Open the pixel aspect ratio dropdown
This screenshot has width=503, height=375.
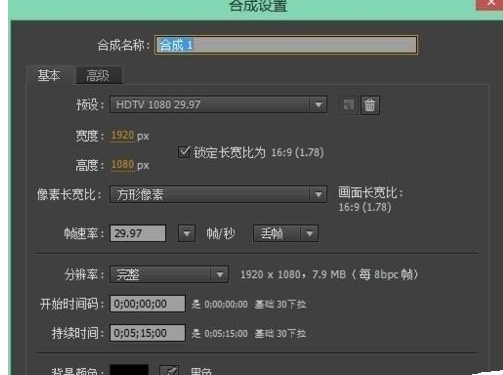218,194
